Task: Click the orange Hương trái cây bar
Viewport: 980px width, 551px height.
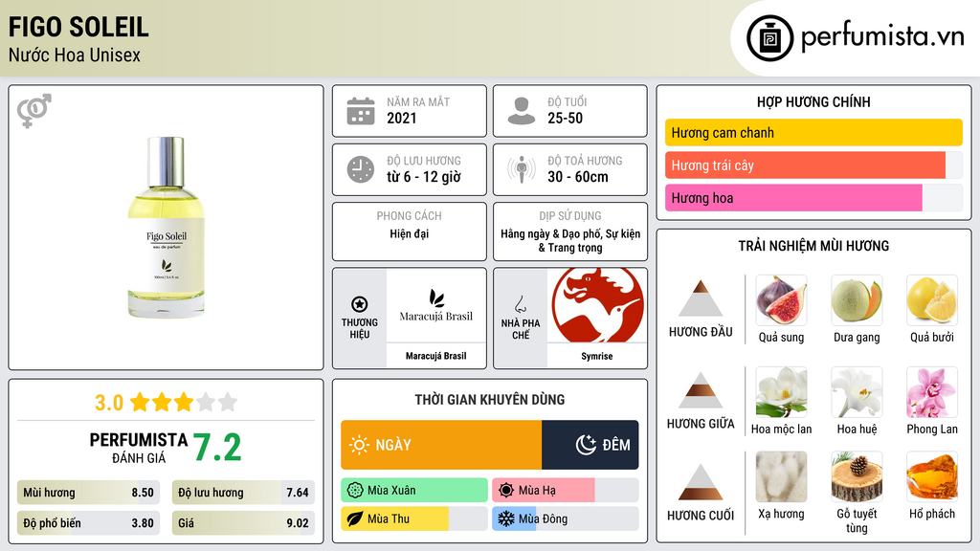Action: tap(805, 165)
